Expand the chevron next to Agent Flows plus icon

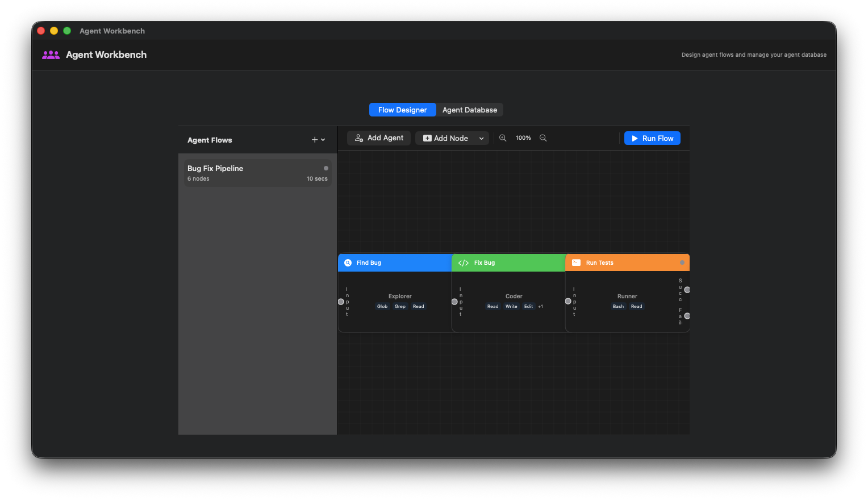[323, 140]
